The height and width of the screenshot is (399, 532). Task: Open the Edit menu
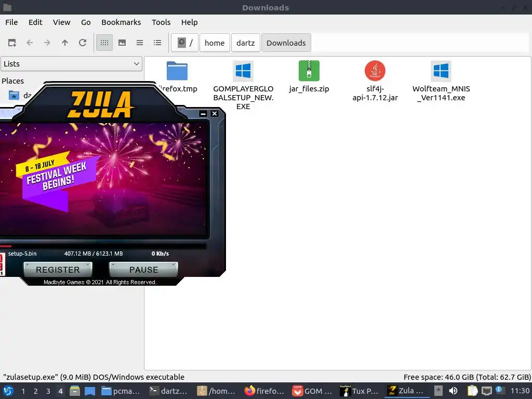(x=35, y=22)
